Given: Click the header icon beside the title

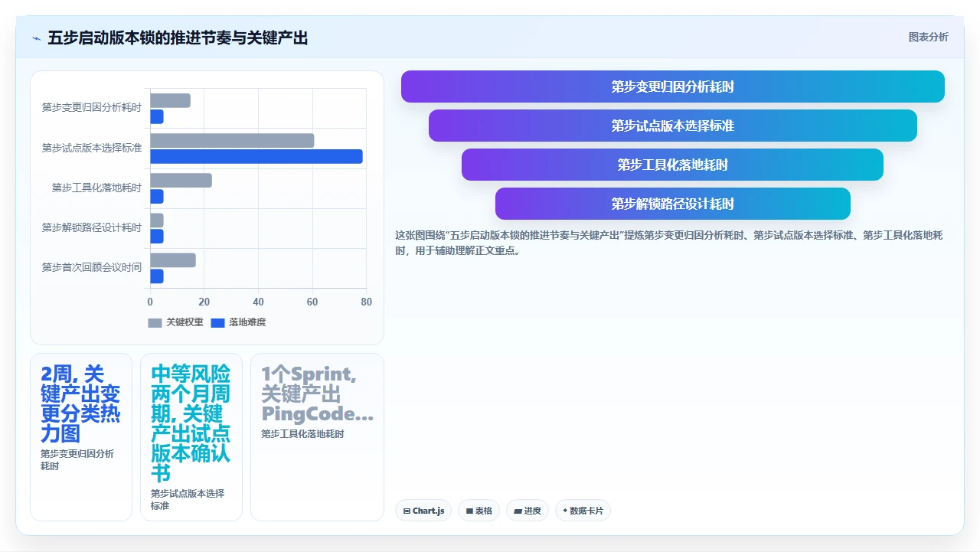Looking at the screenshot, I should [x=36, y=38].
